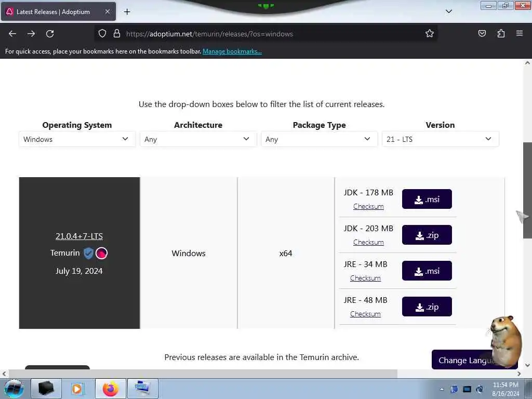This screenshot has height=399, width=532.
Task: Select the Latest Releases | Adoptium tab
Action: 58,12
